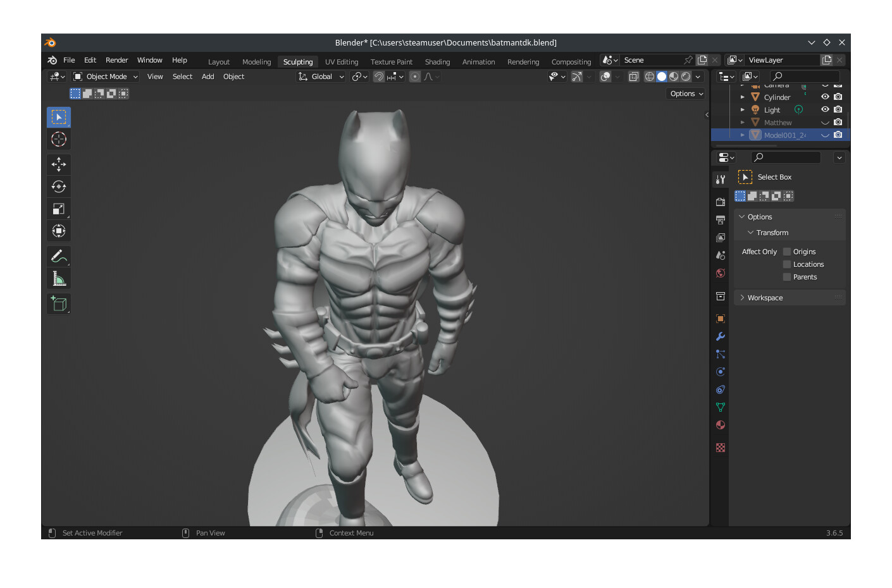Switch to the UV Editing workspace tab
The height and width of the screenshot is (588, 892).
(x=342, y=62)
